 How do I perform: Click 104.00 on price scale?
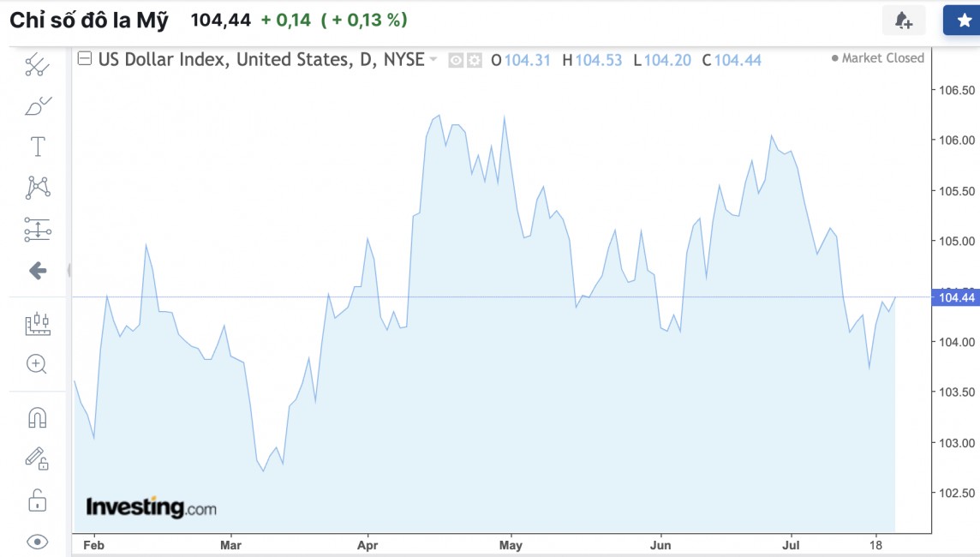pos(956,342)
